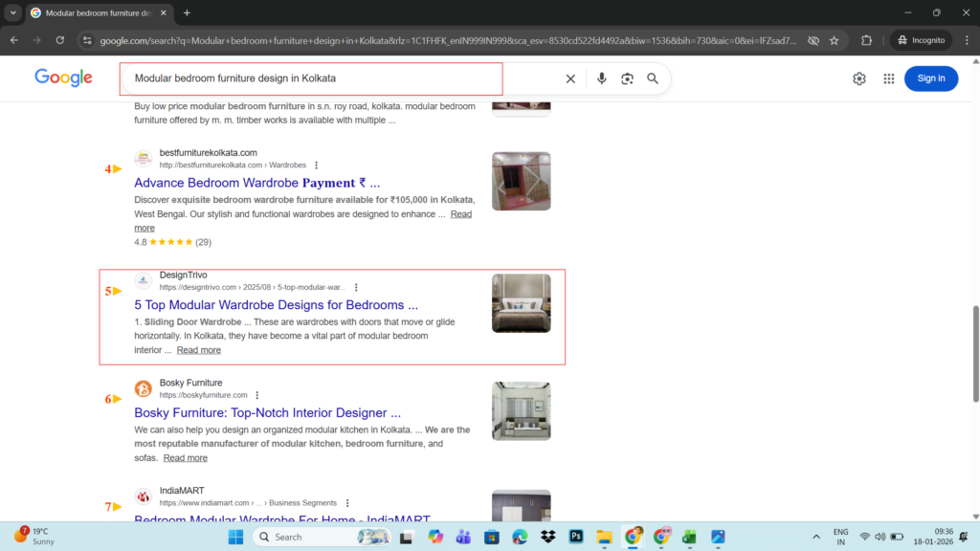Reload the page

(60, 40)
